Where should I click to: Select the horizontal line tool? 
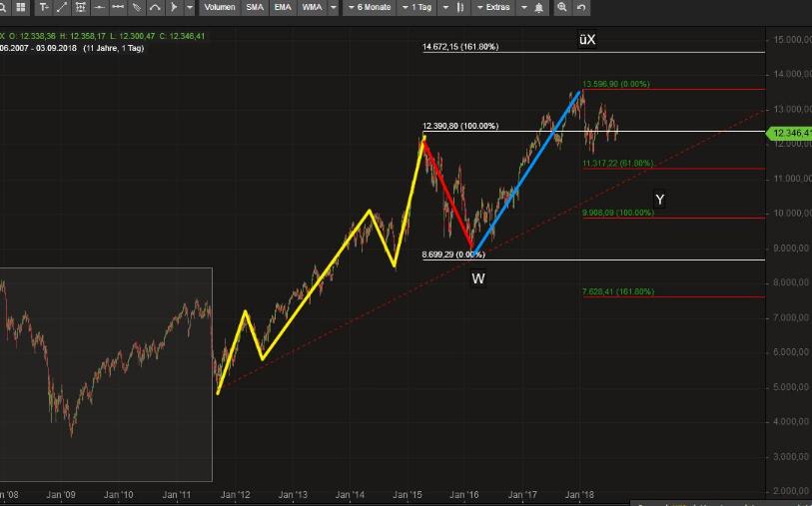(99, 7)
